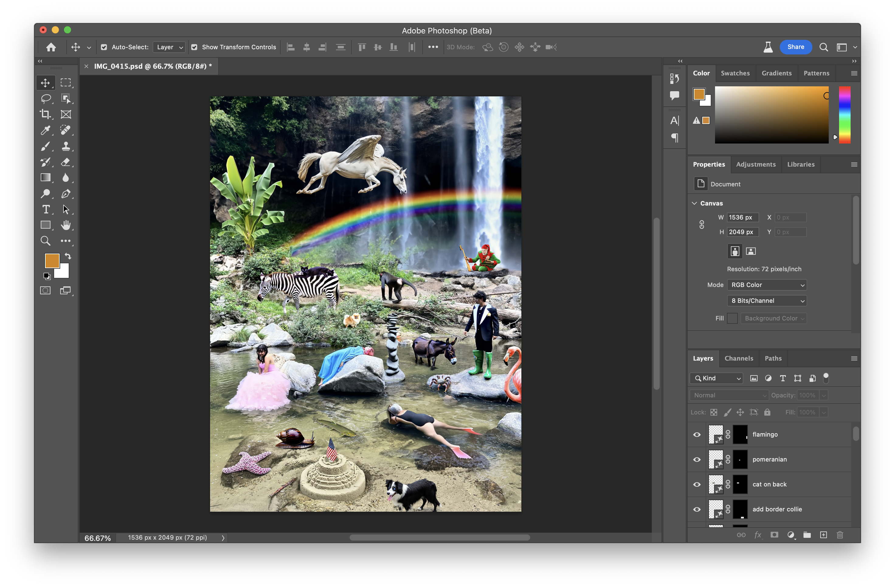Viewport: 895px width, 588px height.
Task: Open the Layers panel menu
Action: point(854,358)
